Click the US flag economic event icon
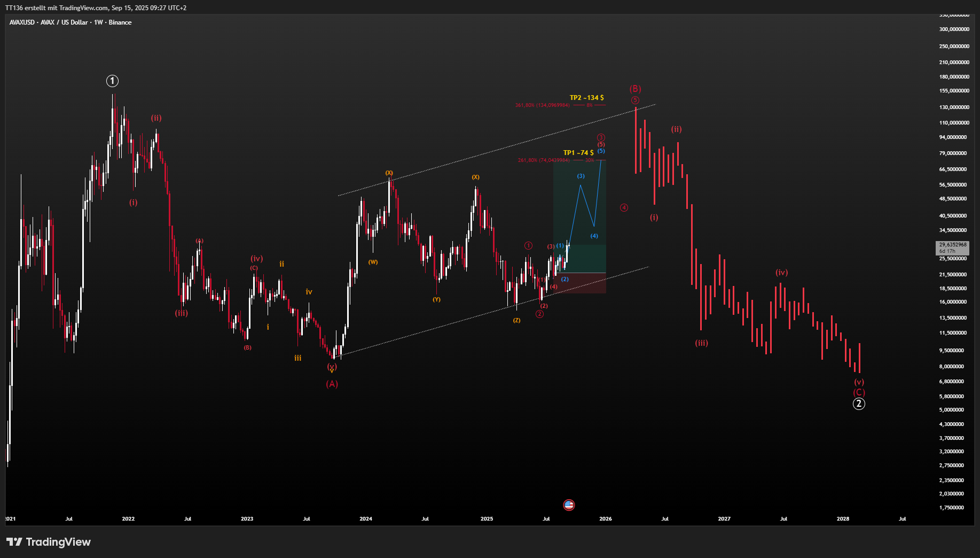Viewport: 980px width, 558px height. pos(569,505)
